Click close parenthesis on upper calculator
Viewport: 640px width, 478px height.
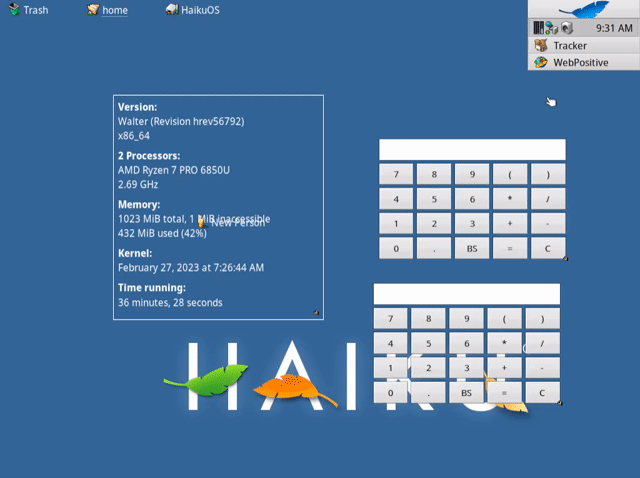(x=548, y=174)
